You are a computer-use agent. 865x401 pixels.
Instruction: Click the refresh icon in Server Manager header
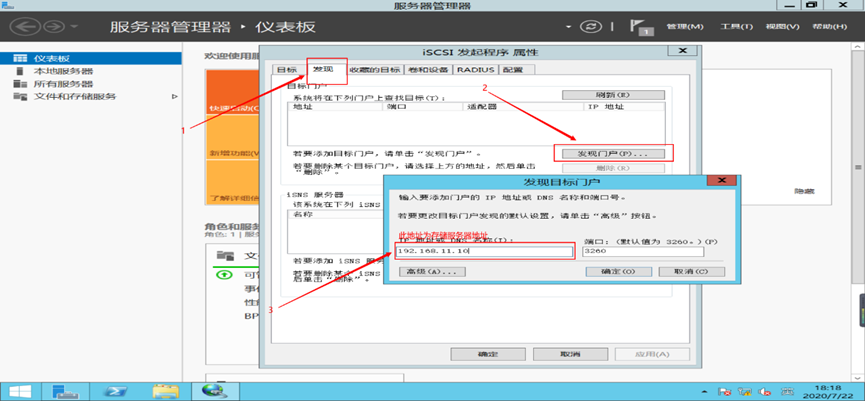589,26
